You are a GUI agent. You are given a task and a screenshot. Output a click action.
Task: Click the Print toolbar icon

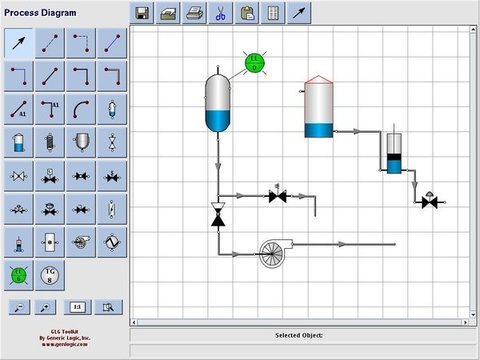click(x=194, y=13)
